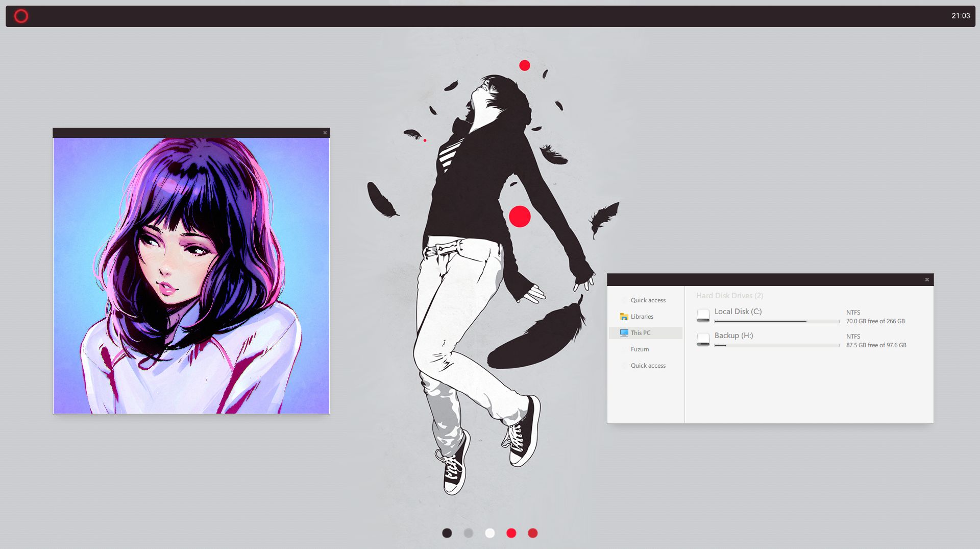Image resolution: width=980 pixels, height=549 pixels.
Task: Select the top Quick access sidebar entry
Action: pyautogui.click(x=648, y=300)
